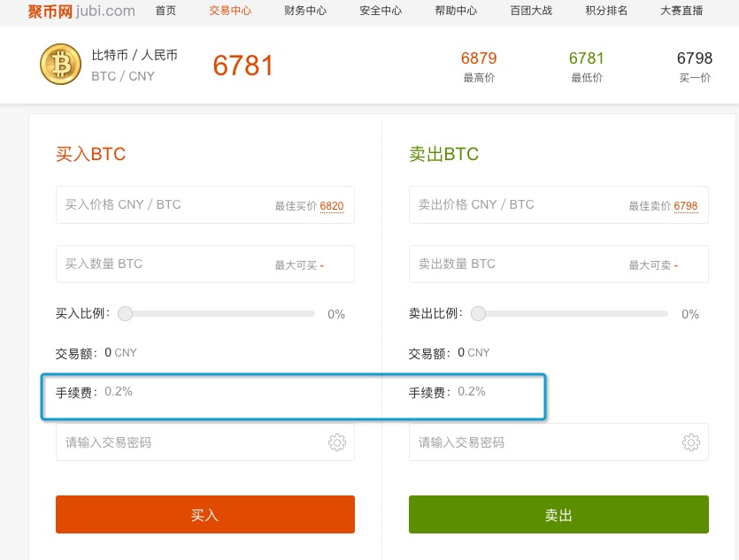The width and height of the screenshot is (739, 560).
Task: Open the 安全中心 security center menu
Action: (381, 11)
